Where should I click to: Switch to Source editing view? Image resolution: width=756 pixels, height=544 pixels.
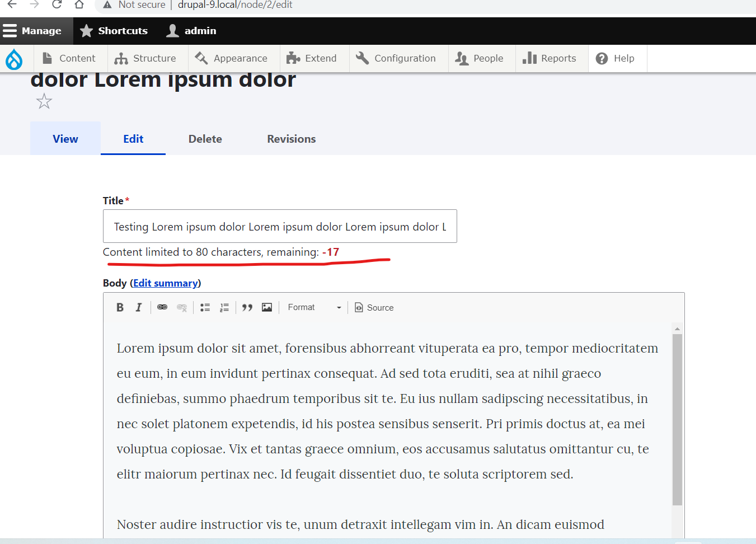373,307
